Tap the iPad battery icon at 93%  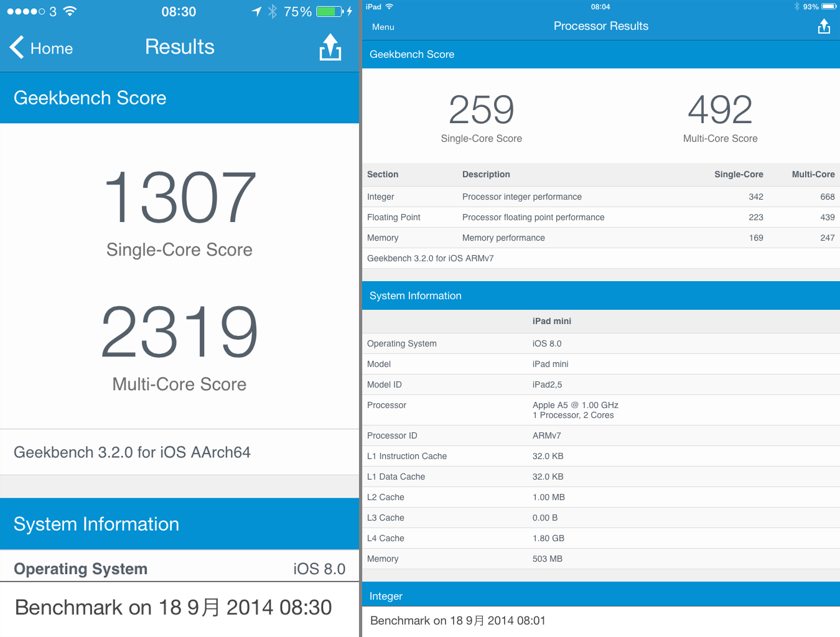[829, 7]
